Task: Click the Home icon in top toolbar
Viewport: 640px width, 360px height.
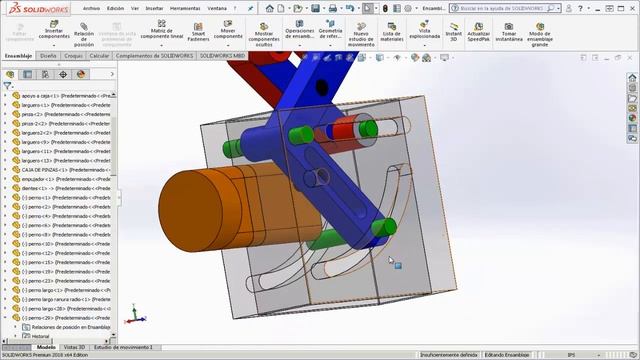Action: [x=269, y=8]
